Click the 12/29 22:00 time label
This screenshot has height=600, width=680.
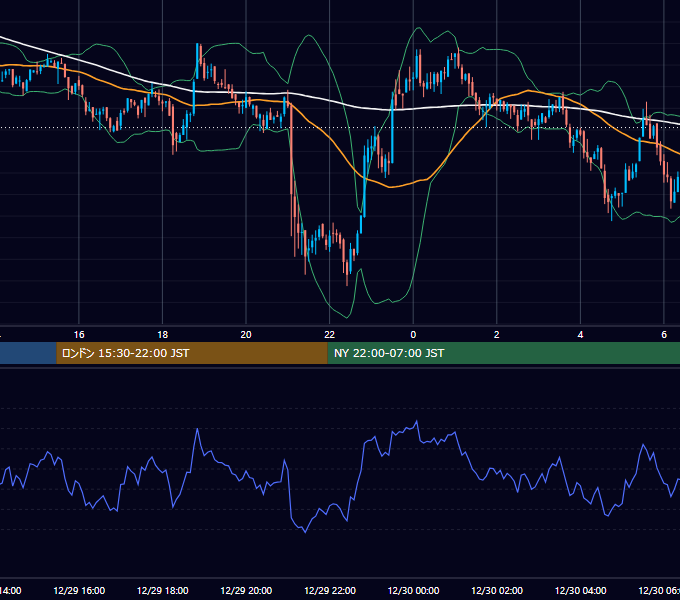(330, 590)
